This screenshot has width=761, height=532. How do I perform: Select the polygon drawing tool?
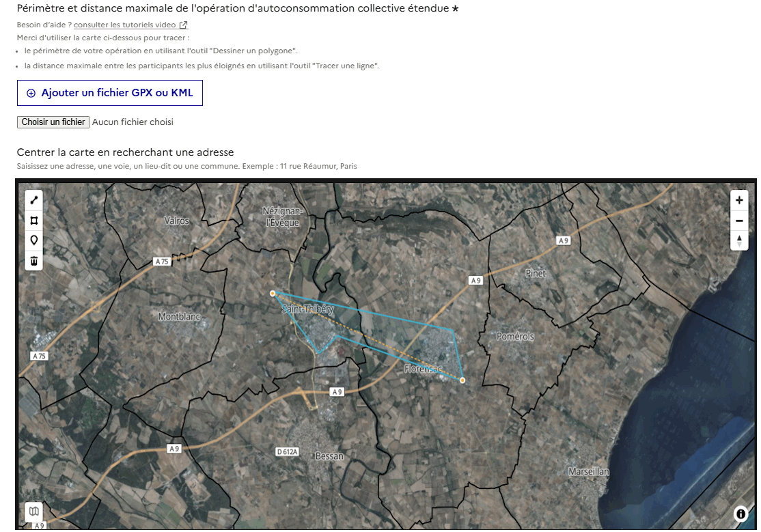[x=33, y=220]
